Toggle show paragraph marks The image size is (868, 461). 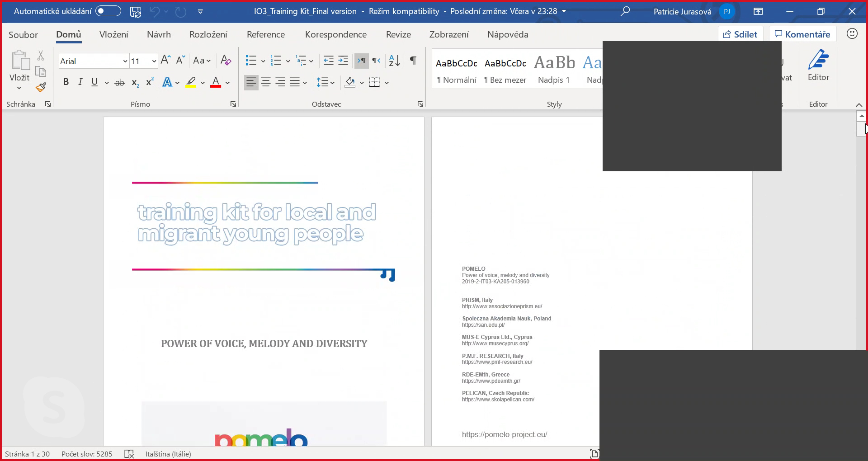pos(413,61)
